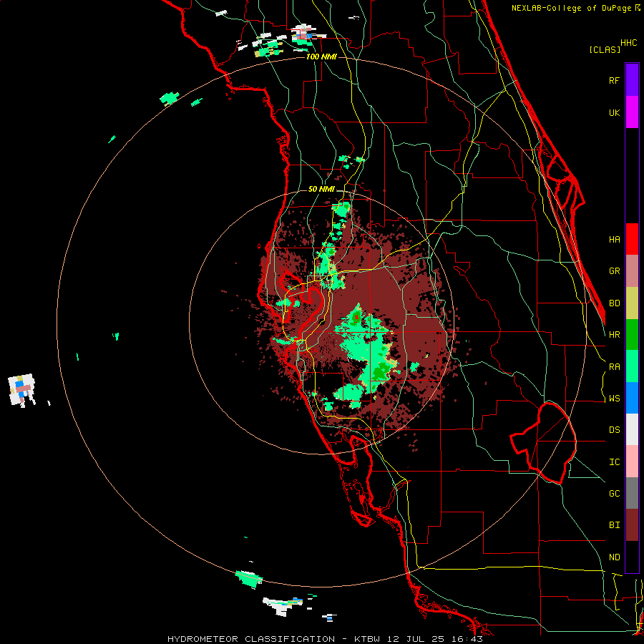Screen dimensions: 644x644
Task: Click the RF legend label
Action: tap(614, 80)
